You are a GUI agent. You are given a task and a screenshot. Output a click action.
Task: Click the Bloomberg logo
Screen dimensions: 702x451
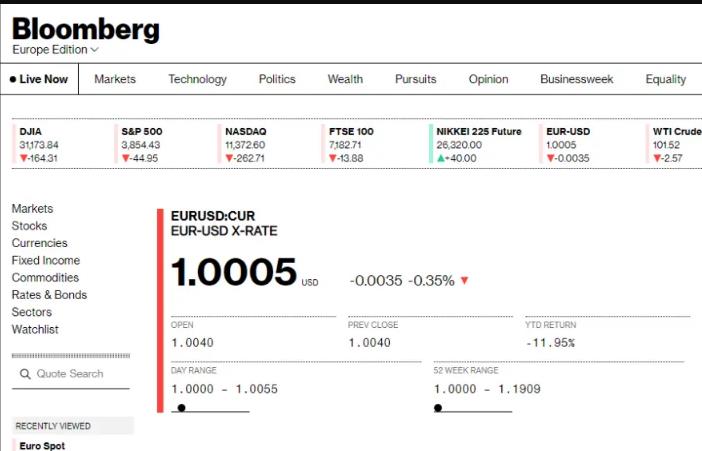(x=86, y=30)
